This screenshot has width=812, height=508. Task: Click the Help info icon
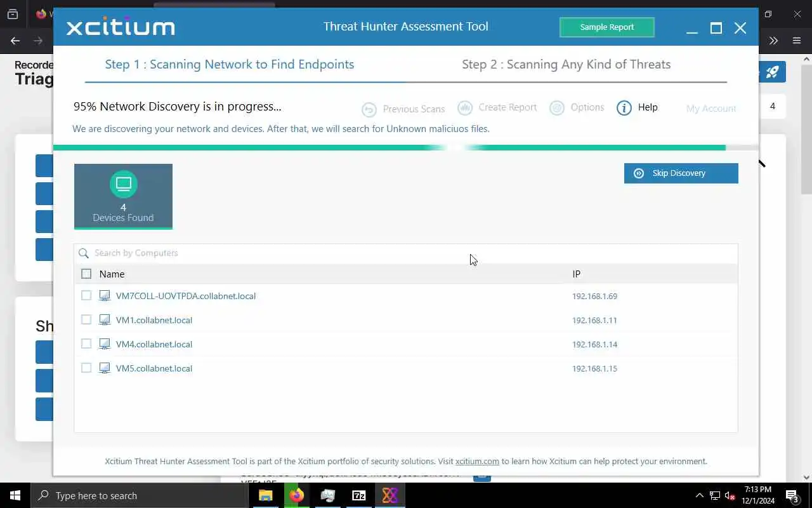(x=624, y=108)
